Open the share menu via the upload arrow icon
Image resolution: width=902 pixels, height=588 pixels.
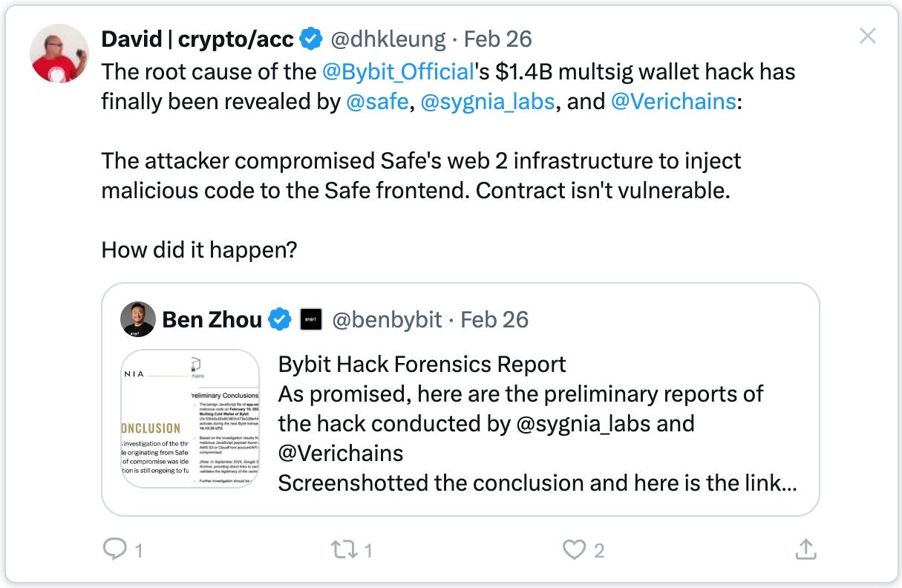point(805,550)
